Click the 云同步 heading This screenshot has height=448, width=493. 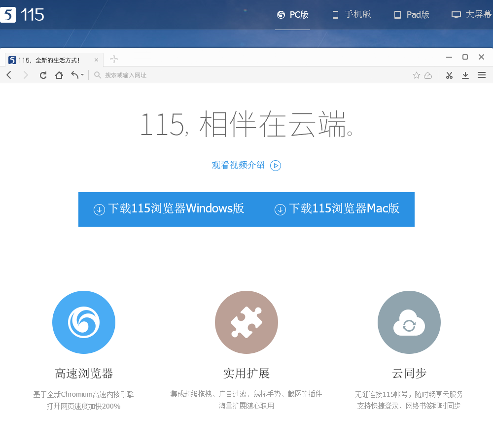(x=409, y=374)
